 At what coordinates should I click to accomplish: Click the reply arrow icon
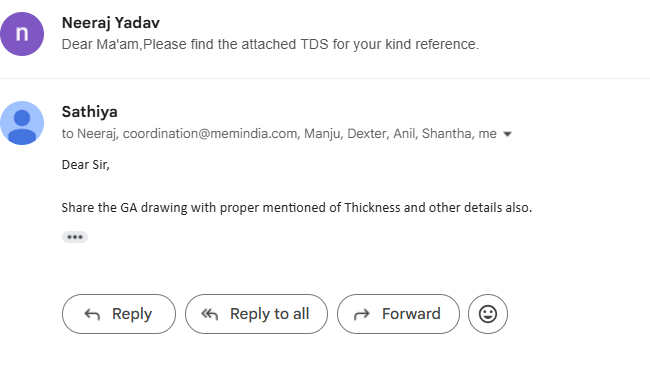pos(92,315)
